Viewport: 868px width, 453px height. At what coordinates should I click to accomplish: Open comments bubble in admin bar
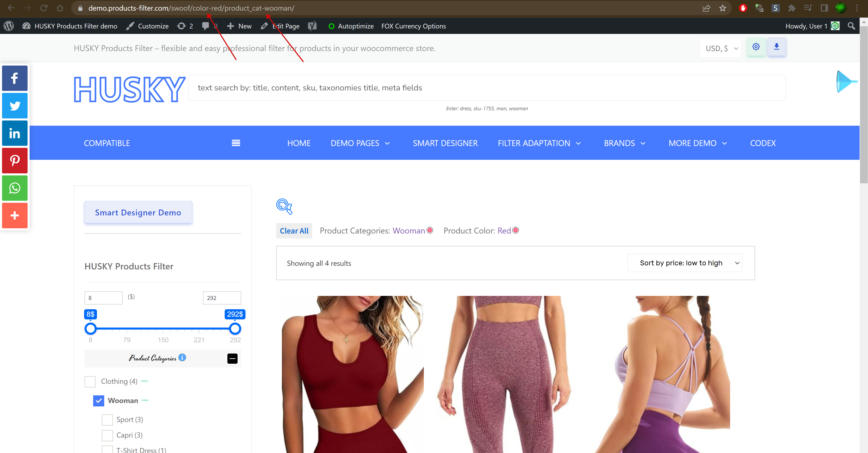point(209,26)
